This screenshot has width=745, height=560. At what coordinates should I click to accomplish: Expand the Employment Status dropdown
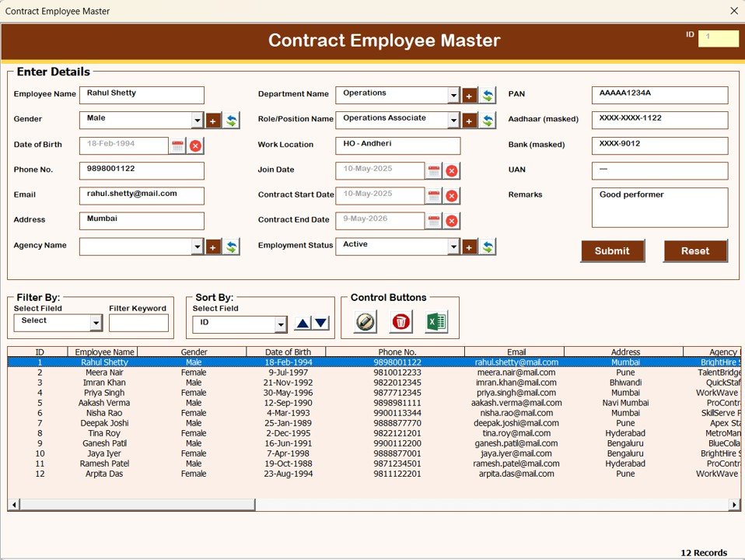coord(453,247)
